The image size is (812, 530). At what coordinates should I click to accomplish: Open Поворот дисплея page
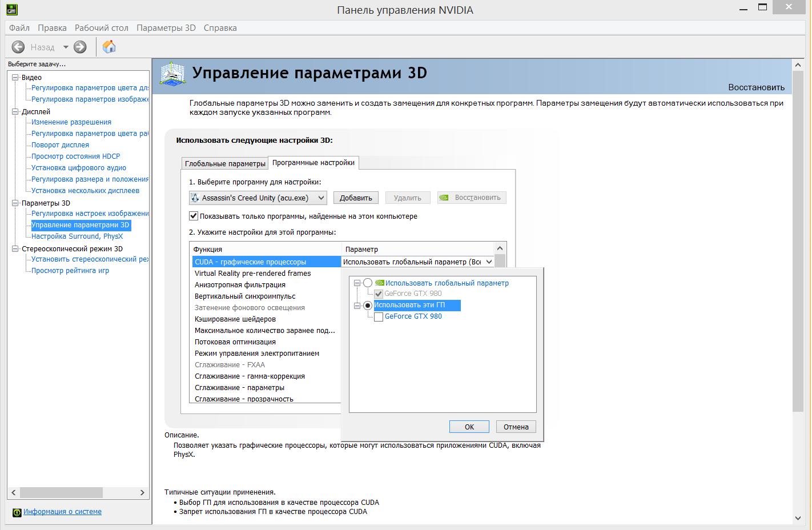pos(60,145)
